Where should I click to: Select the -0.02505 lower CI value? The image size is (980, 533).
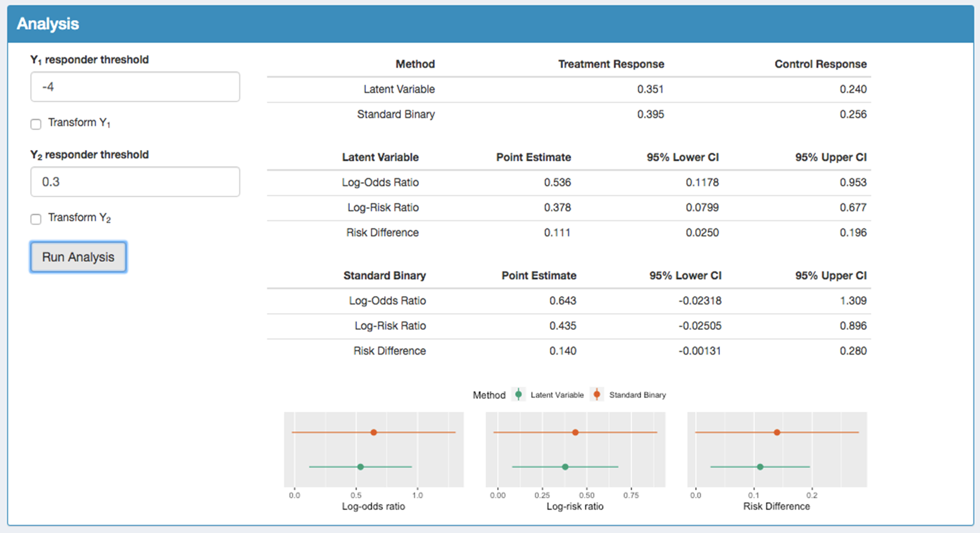700,325
